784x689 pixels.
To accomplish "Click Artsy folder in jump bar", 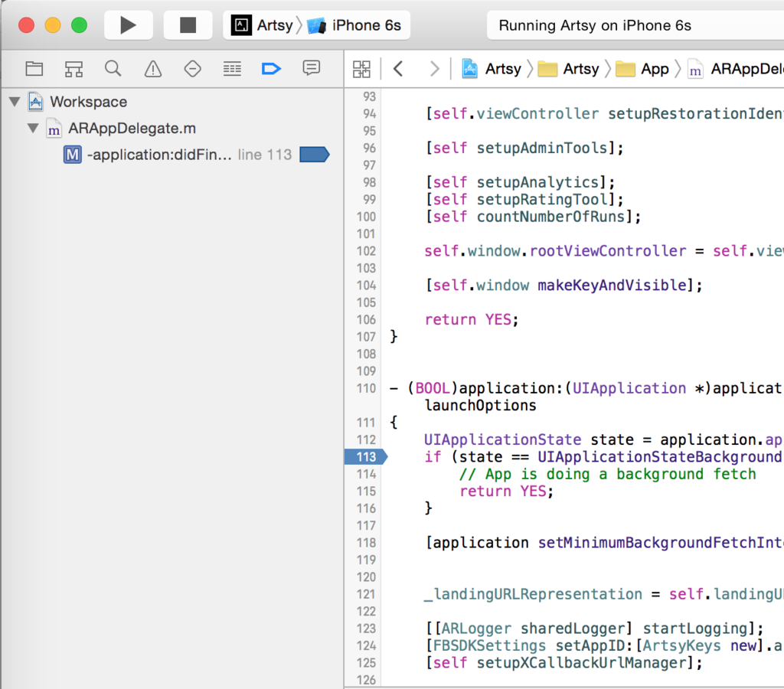I will click(x=569, y=68).
